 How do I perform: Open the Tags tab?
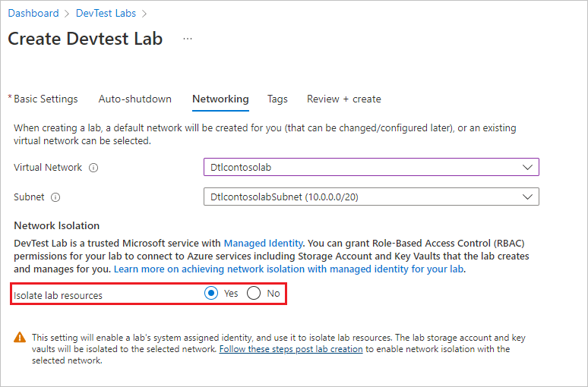pyautogui.click(x=277, y=99)
